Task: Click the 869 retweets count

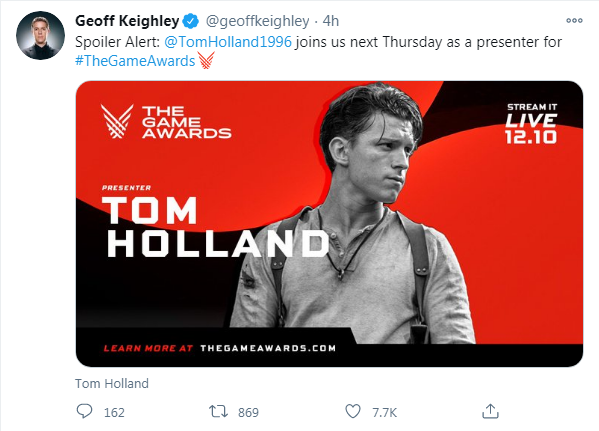Action: point(248,413)
